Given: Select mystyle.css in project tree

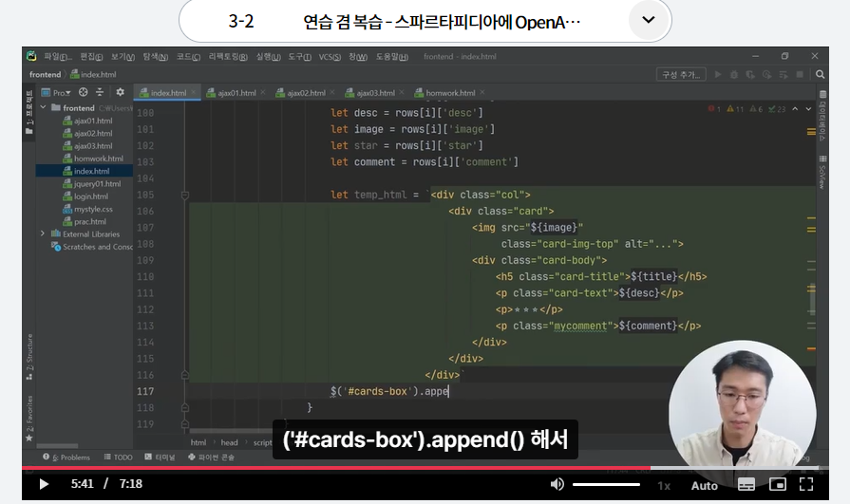Looking at the screenshot, I should [x=87, y=209].
